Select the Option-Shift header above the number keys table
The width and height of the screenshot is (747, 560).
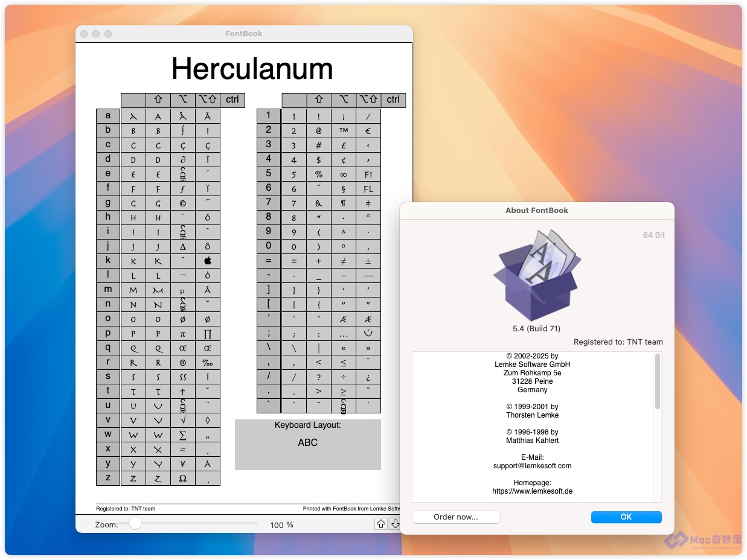(x=368, y=100)
